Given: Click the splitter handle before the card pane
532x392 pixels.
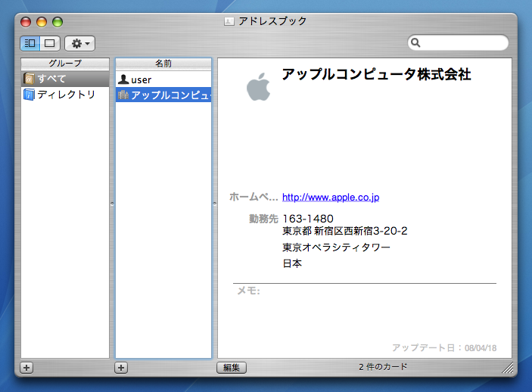Looking at the screenshot, I should tap(214, 204).
